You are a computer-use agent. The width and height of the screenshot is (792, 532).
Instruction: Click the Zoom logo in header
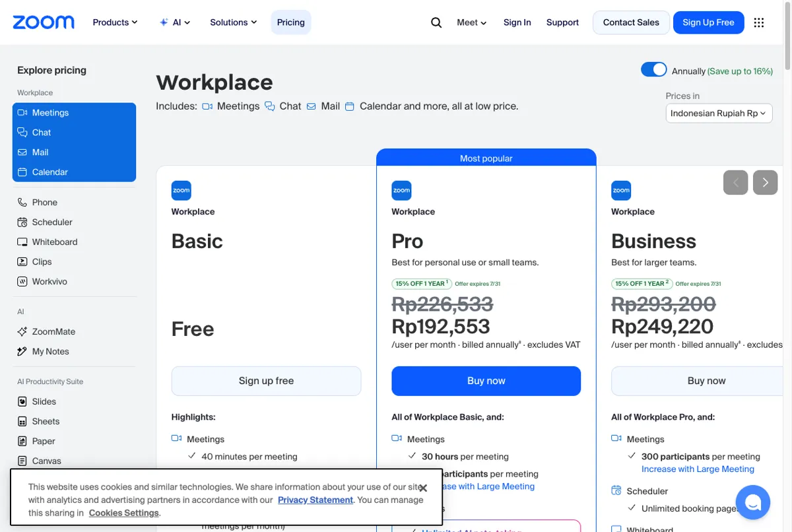tap(44, 22)
